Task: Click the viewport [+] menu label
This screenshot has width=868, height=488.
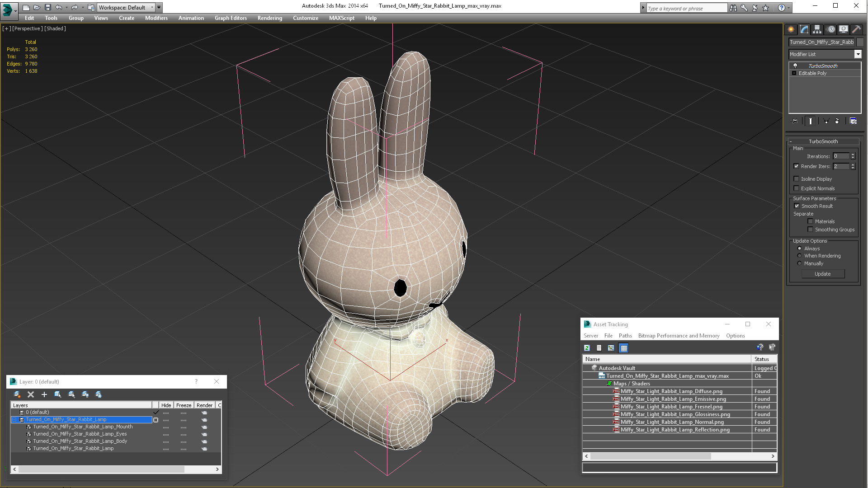Action: pyautogui.click(x=6, y=28)
